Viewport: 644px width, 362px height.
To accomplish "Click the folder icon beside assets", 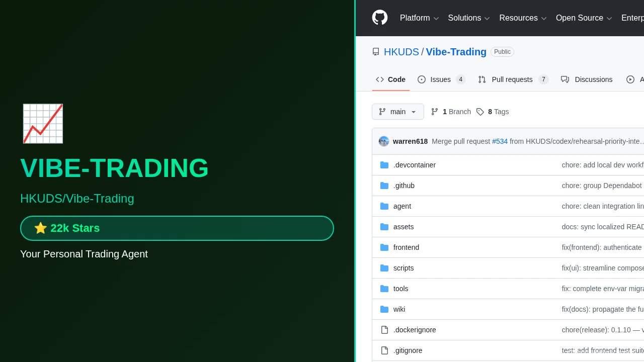I will pyautogui.click(x=384, y=227).
